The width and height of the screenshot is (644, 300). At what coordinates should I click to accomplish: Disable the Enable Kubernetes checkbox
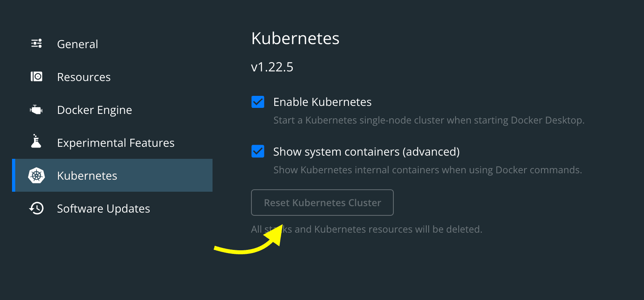point(258,102)
